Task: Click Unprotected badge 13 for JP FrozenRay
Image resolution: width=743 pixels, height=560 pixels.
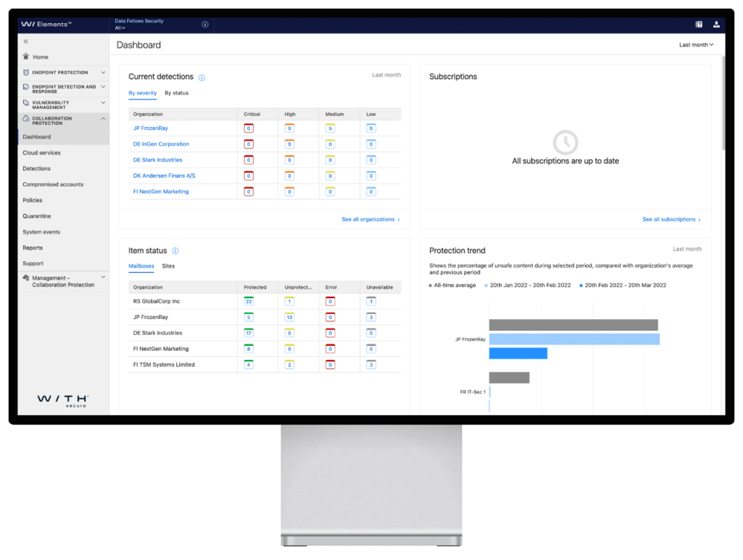Action: coord(290,317)
